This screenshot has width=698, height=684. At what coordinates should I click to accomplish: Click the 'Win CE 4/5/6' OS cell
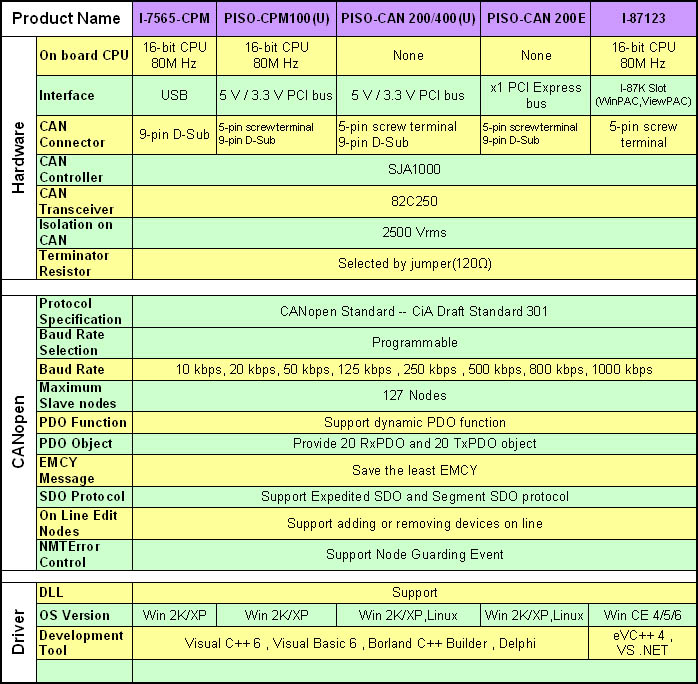click(x=642, y=615)
